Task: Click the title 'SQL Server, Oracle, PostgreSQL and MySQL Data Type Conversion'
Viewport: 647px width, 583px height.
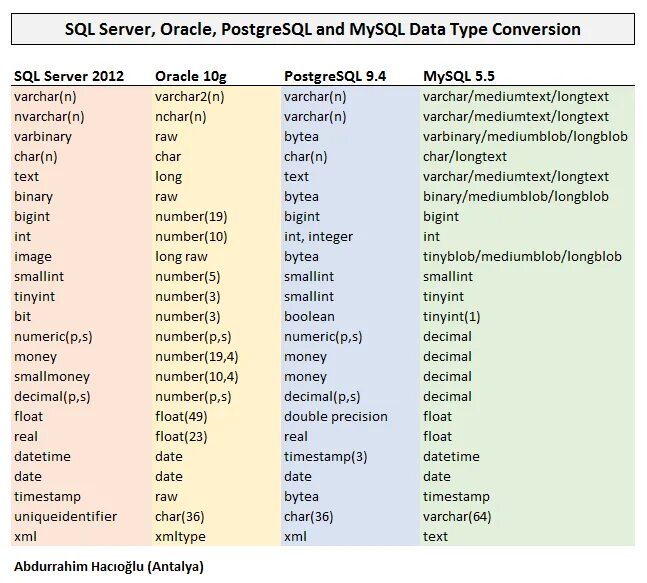Action: coord(323,29)
